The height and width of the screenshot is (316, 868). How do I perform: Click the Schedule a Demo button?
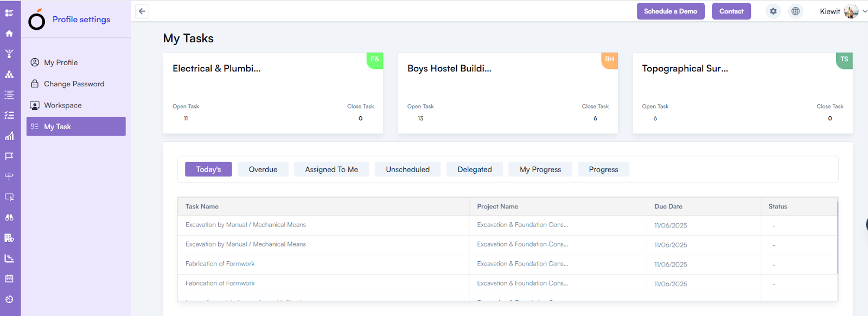[671, 11]
